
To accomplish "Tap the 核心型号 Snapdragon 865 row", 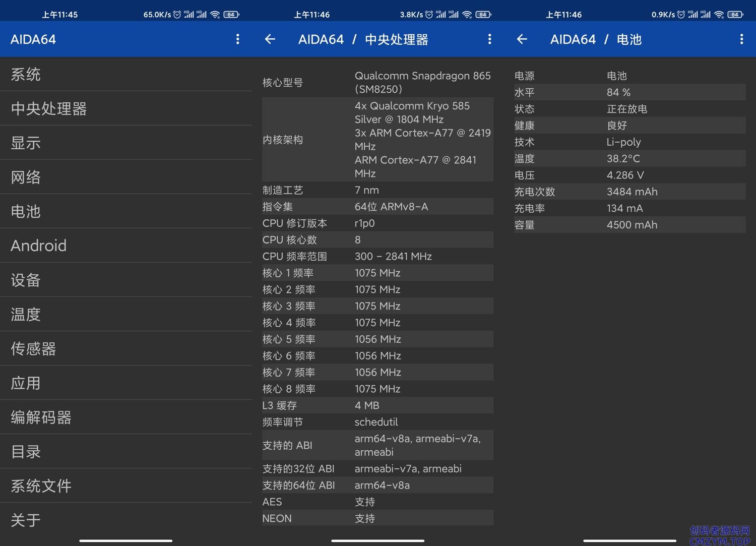I will tap(377, 83).
